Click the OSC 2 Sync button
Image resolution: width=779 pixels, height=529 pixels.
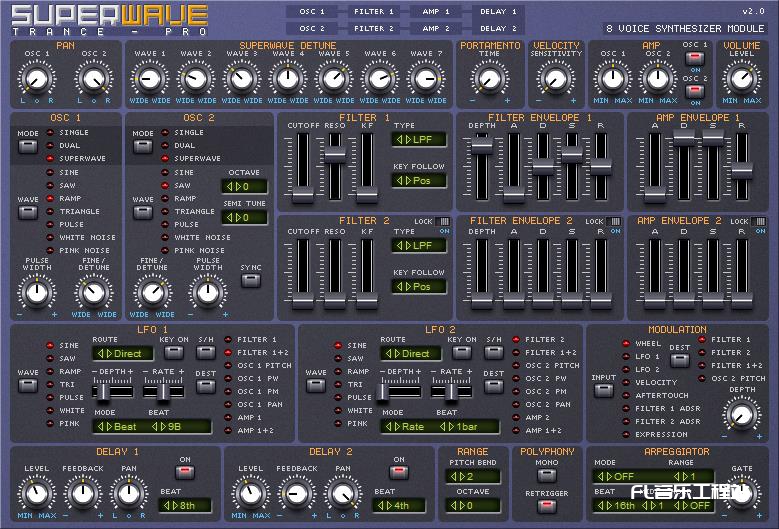point(250,281)
